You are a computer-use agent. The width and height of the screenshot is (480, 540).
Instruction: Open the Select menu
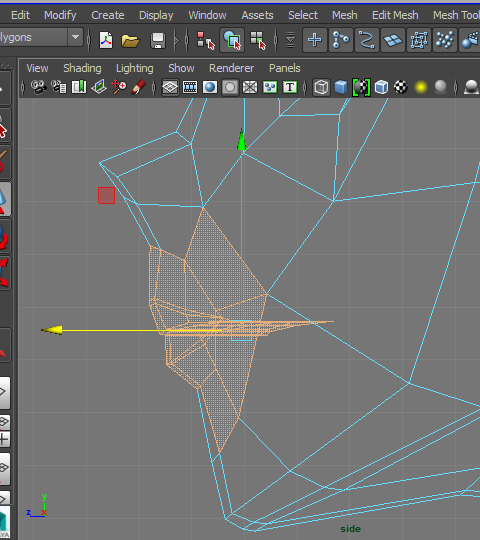303,15
